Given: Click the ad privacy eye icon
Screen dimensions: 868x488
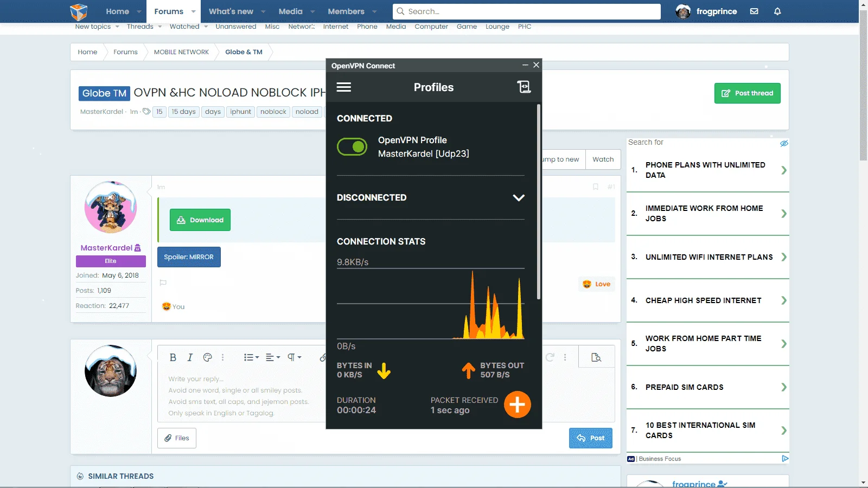Looking at the screenshot, I should (x=784, y=143).
